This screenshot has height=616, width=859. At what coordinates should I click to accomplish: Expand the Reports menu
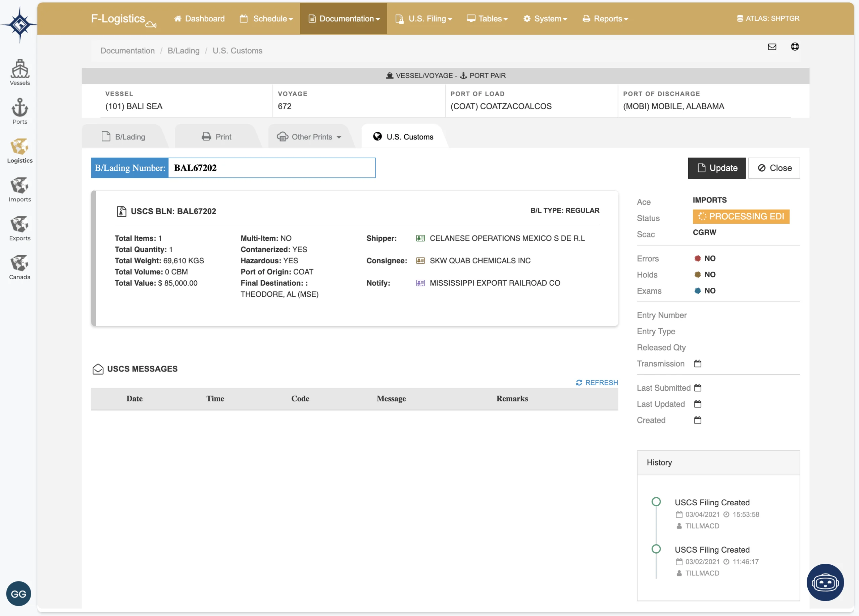click(x=605, y=18)
